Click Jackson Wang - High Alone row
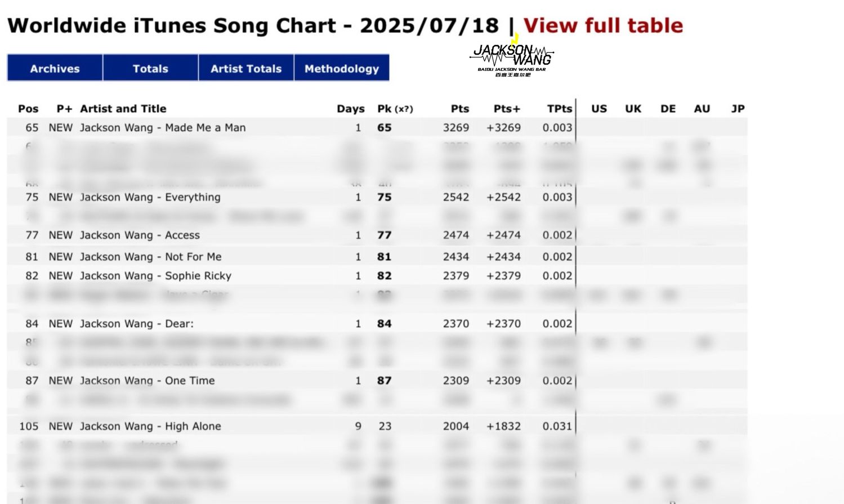844x504 pixels. click(377, 426)
